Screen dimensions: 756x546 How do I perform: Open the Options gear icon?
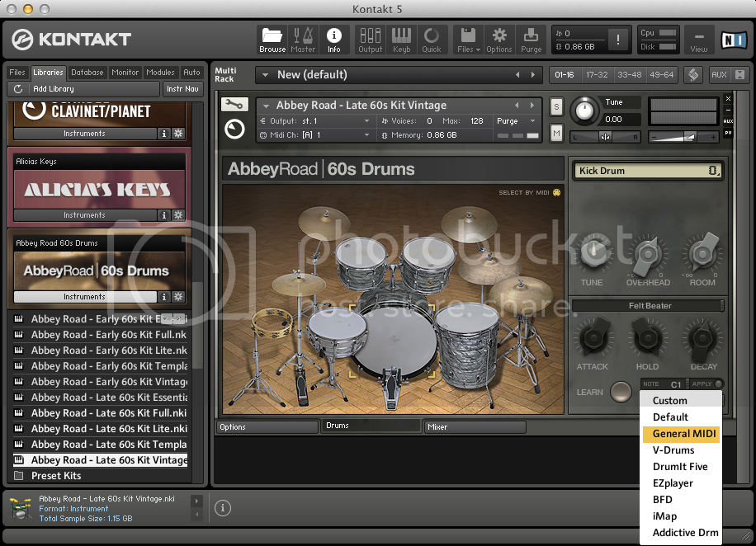498,39
